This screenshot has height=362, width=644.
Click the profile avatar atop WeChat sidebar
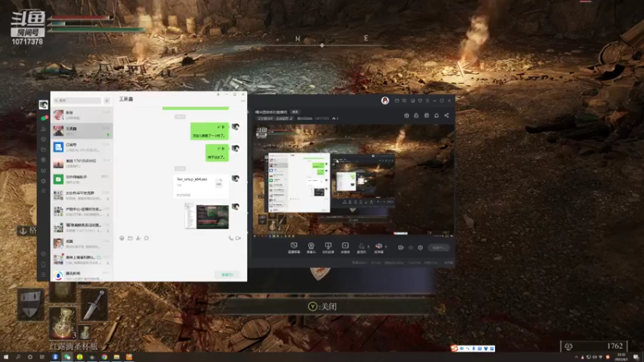tap(43, 105)
